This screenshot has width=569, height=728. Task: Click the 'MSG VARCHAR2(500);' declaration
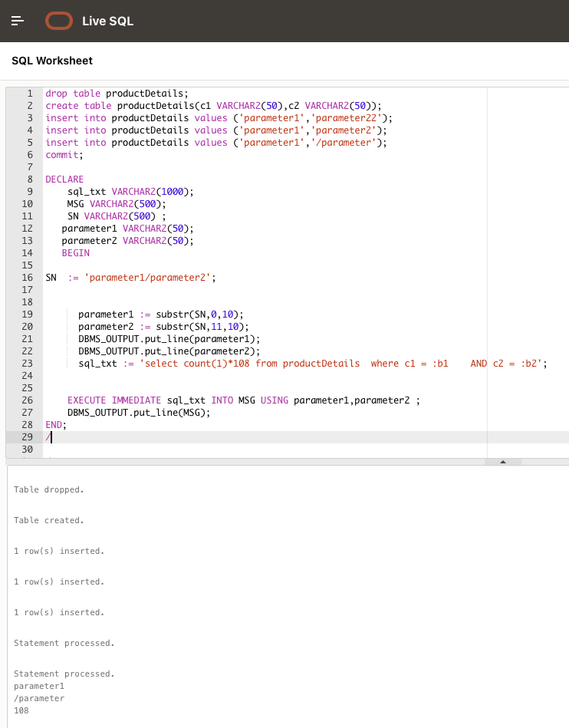[x=117, y=204]
